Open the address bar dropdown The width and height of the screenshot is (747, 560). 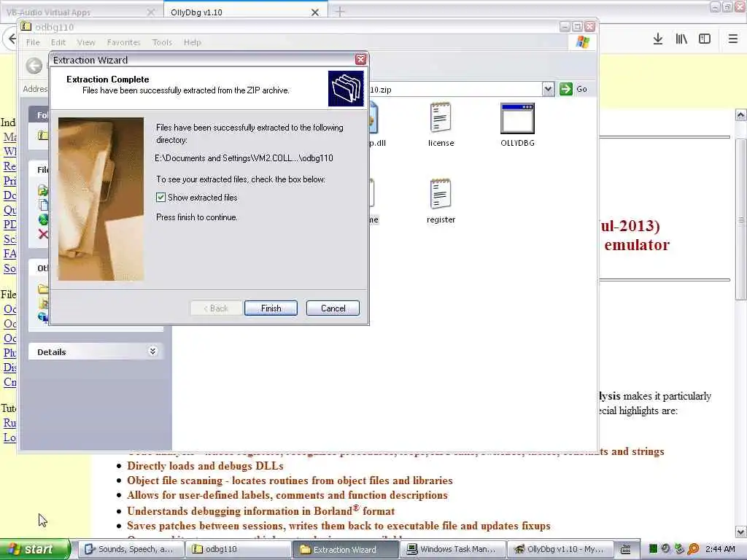click(548, 89)
